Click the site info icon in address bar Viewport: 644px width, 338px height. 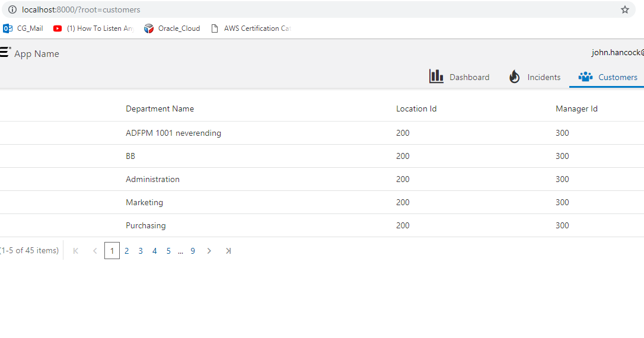(x=12, y=9)
